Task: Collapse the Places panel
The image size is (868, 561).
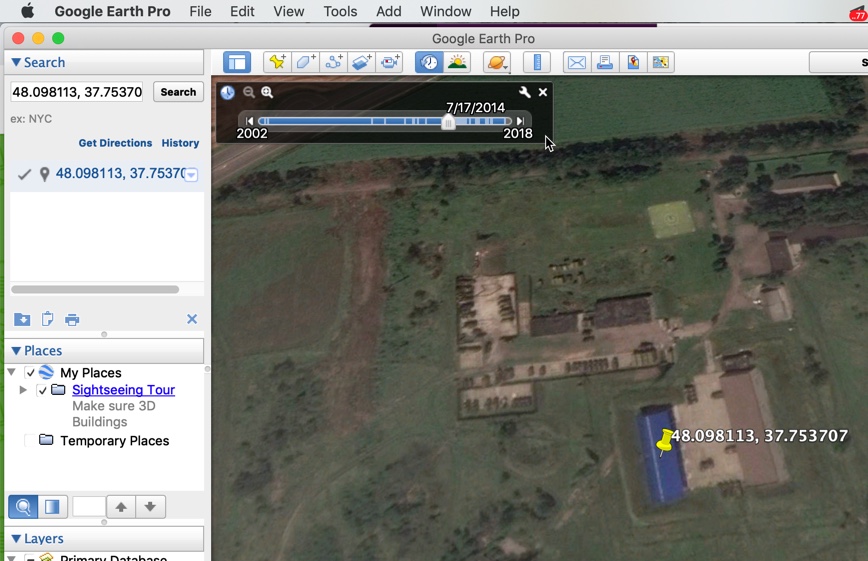Action: pos(16,351)
